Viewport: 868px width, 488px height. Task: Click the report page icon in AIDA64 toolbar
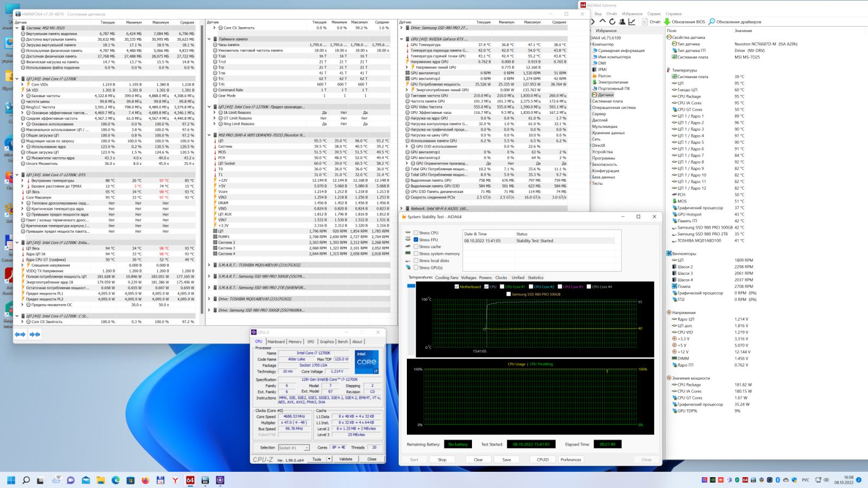pos(644,22)
